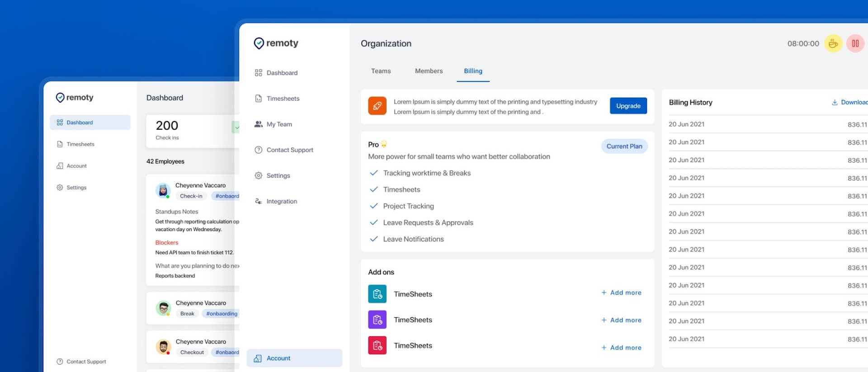Viewport: 868px width, 372px height.
Task: Click the Break status tag
Action: (x=187, y=314)
